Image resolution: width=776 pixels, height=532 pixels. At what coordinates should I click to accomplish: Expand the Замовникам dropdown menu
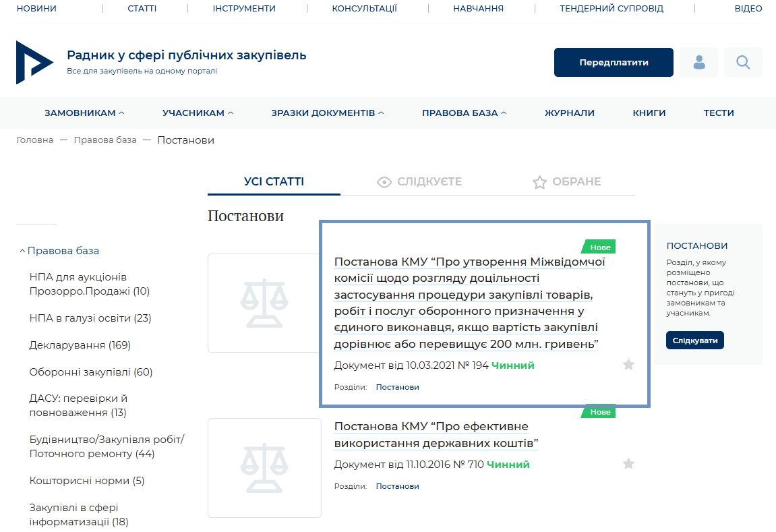84,113
